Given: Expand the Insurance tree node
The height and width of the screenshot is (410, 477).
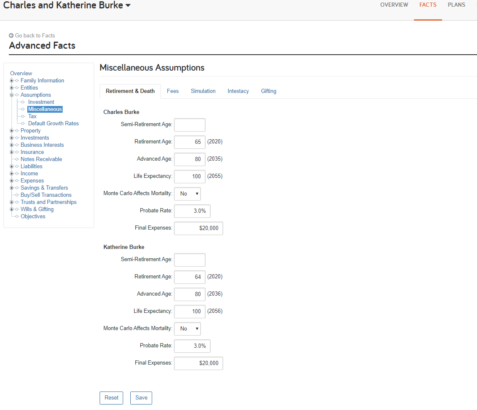Looking at the screenshot, I should click(11, 152).
